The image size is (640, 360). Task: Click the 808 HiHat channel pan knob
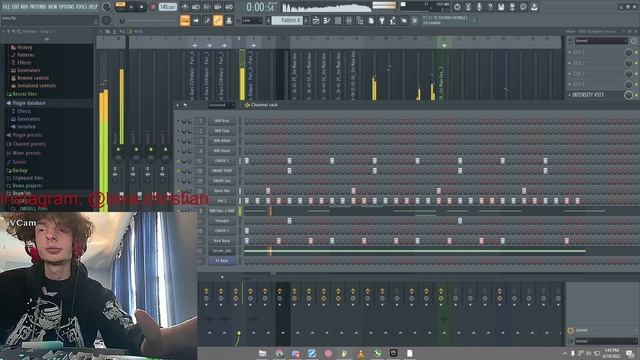[x=184, y=141]
